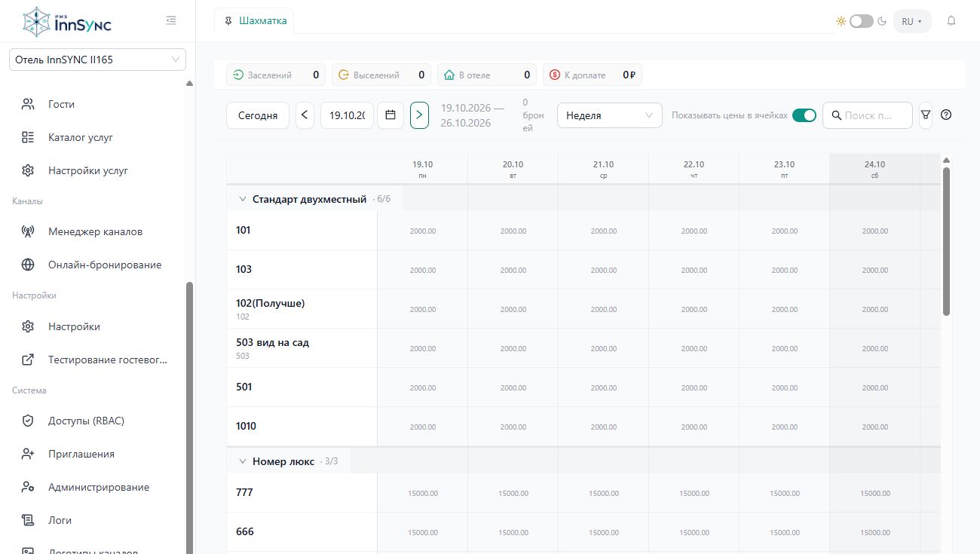
Task: Open the filter funnel icon
Action: pos(926,115)
